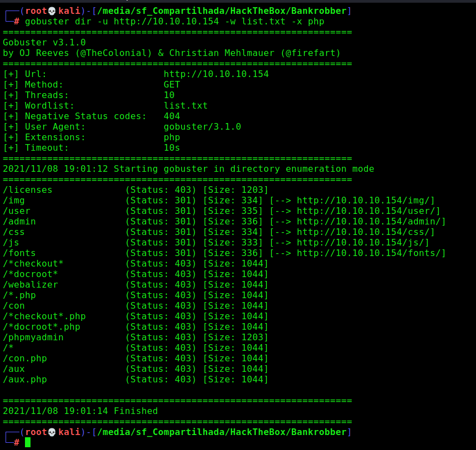Click the 'Gobuster v3.1.0' version line
Screen dimensions: 476x450
[x=44, y=43]
